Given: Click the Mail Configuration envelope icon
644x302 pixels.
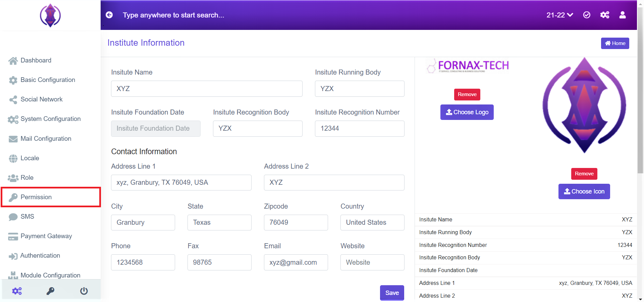Looking at the screenshot, I should tap(13, 139).
